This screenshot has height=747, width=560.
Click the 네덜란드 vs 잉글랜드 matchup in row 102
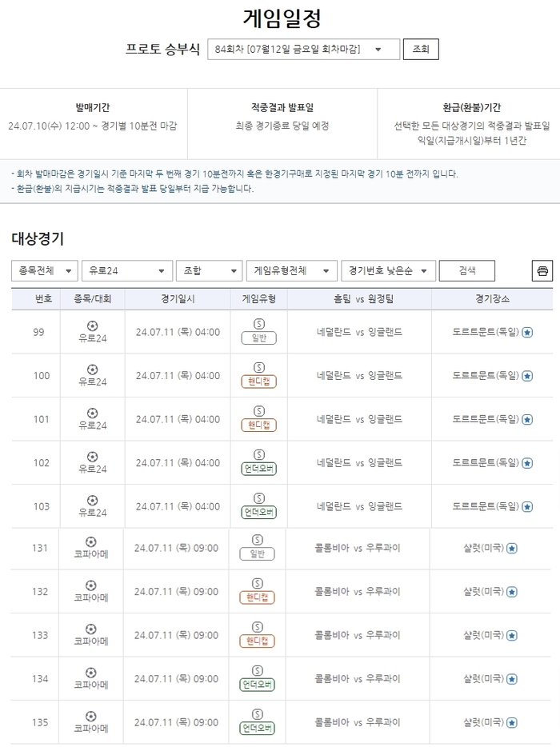pos(359,462)
